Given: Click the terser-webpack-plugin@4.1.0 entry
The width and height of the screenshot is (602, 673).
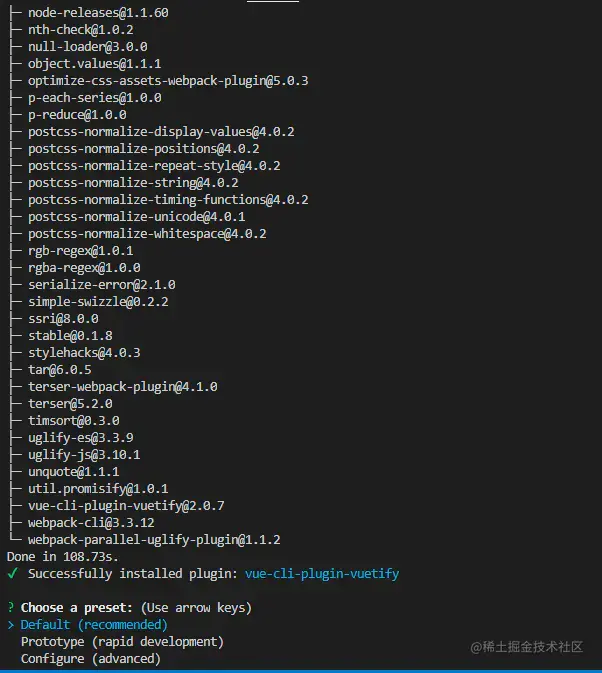Looking at the screenshot, I should pyautogui.click(x=122, y=387).
